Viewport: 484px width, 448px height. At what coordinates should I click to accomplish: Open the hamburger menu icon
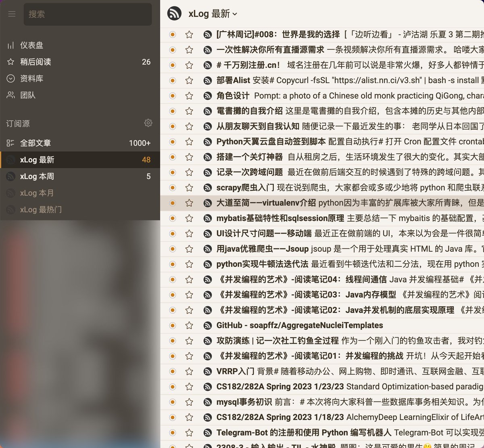[12, 14]
